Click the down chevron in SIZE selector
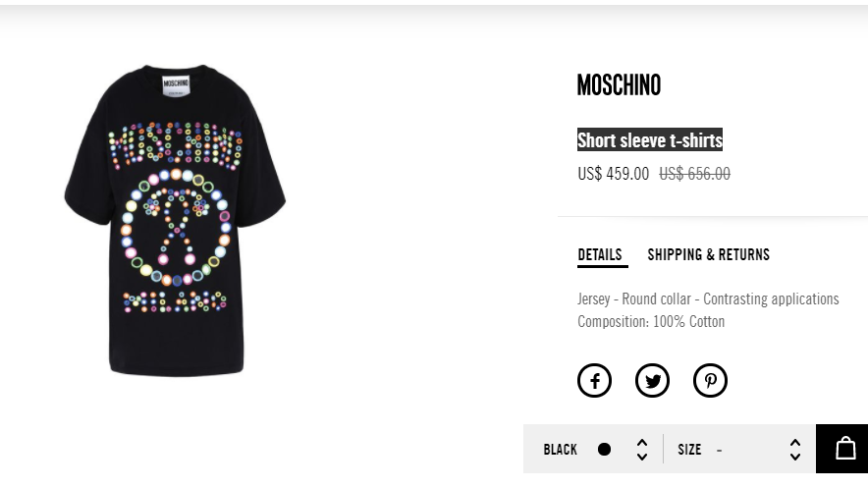The image size is (868, 488). click(x=795, y=457)
